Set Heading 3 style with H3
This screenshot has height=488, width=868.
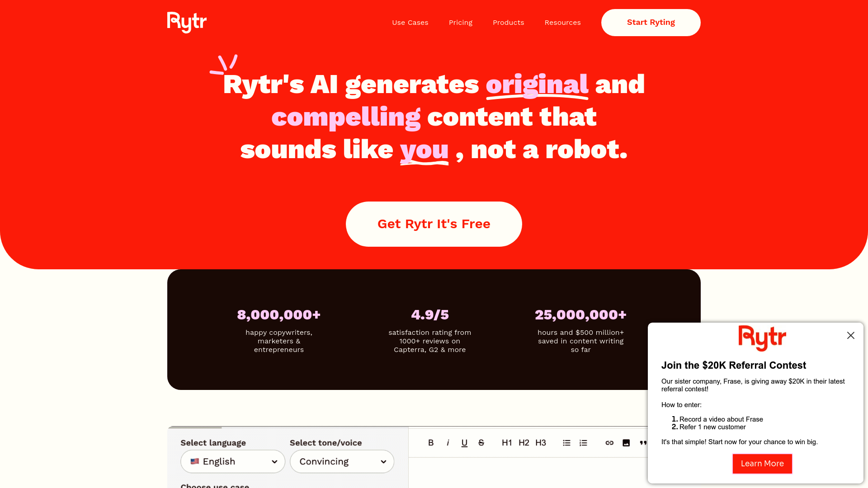(541, 443)
